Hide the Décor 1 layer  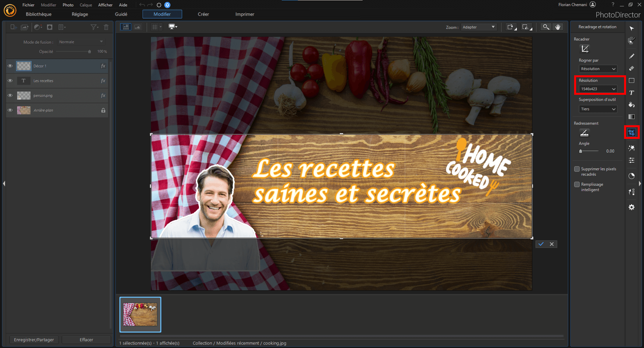coord(10,66)
